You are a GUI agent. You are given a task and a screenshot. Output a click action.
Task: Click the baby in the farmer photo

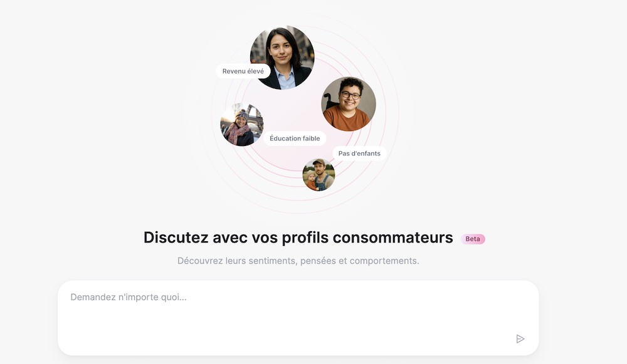point(311,180)
